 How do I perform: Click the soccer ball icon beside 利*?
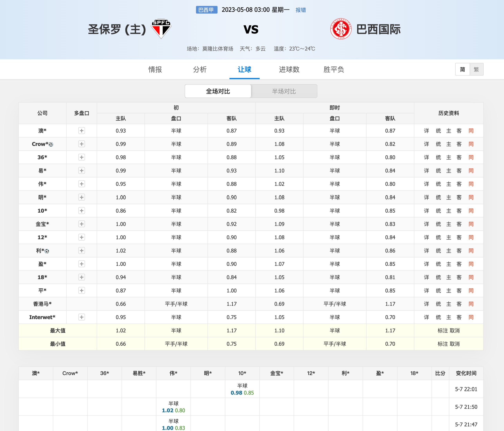coord(47,251)
